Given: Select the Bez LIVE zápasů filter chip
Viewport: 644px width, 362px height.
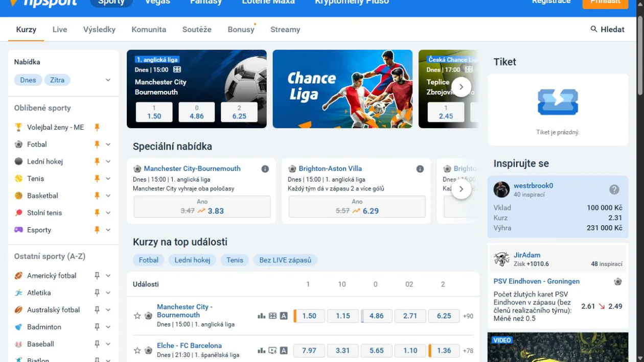Looking at the screenshot, I should pyautogui.click(x=285, y=260).
